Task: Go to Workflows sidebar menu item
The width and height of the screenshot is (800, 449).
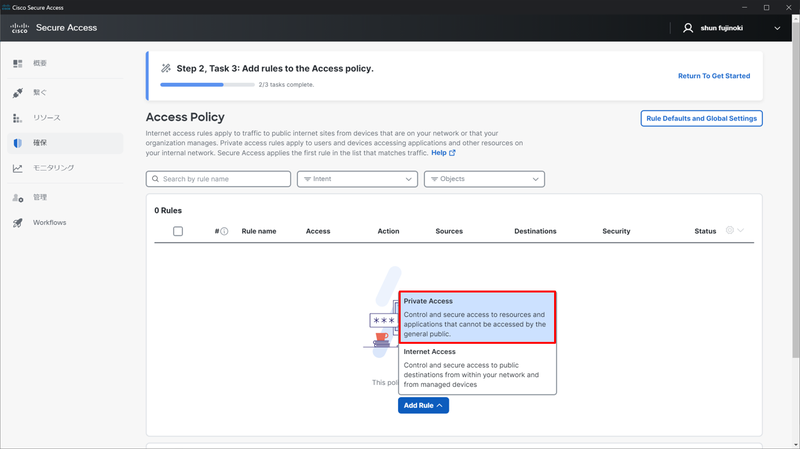Action: [x=65, y=222]
